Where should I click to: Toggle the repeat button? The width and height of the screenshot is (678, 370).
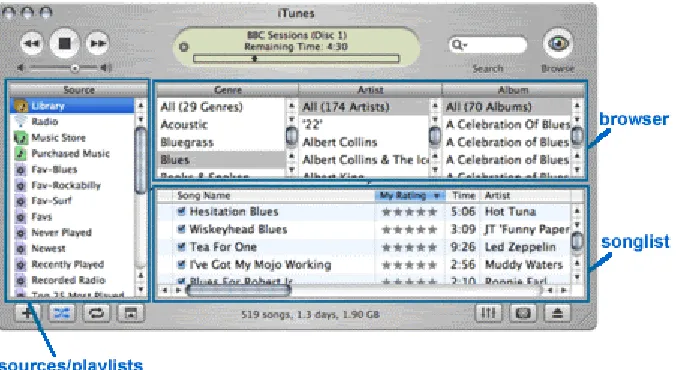click(x=96, y=313)
